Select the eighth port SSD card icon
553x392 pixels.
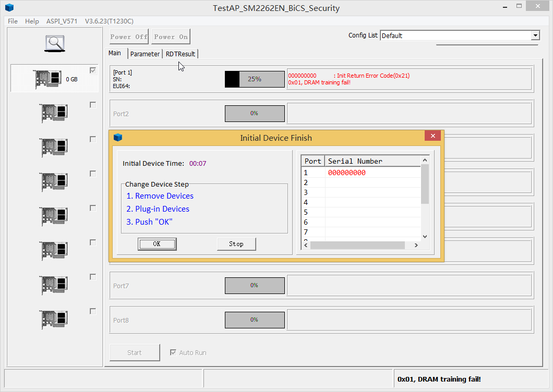pos(54,320)
